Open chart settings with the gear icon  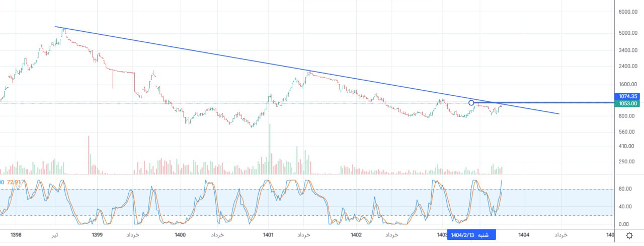[629, 235]
